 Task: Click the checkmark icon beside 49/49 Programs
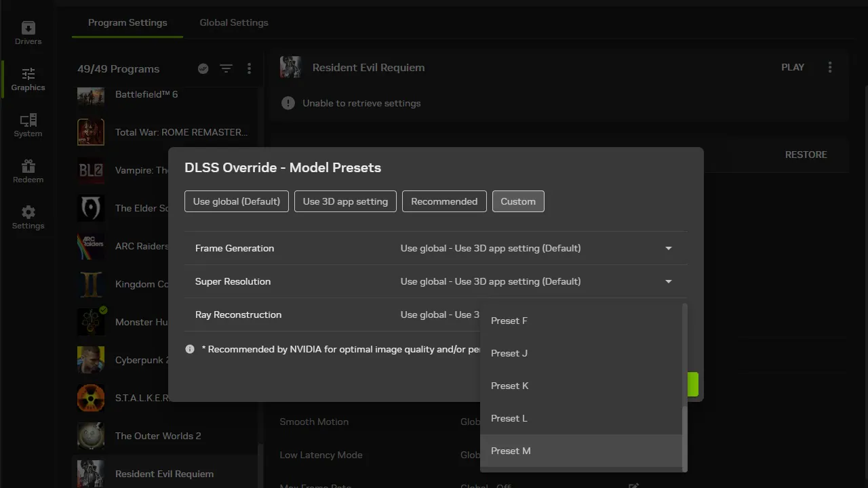(x=203, y=68)
